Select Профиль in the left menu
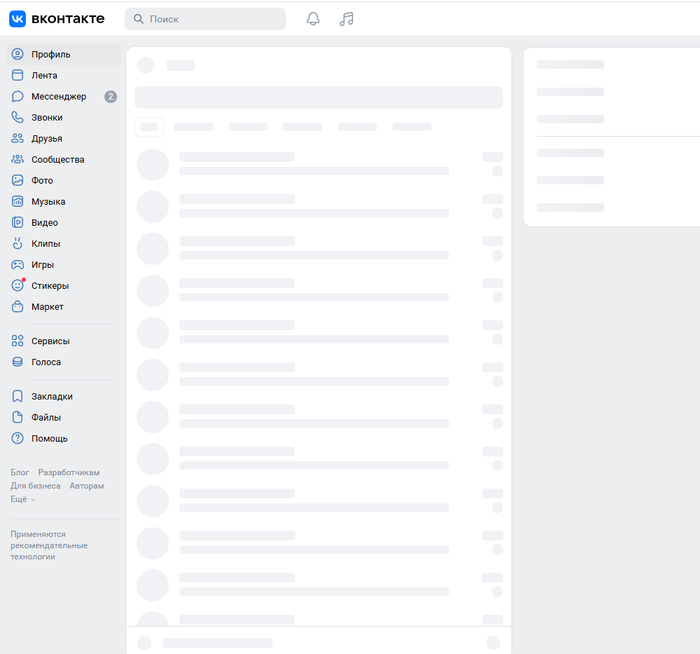This screenshot has height=654, width=700. click(x=50, y=55)
